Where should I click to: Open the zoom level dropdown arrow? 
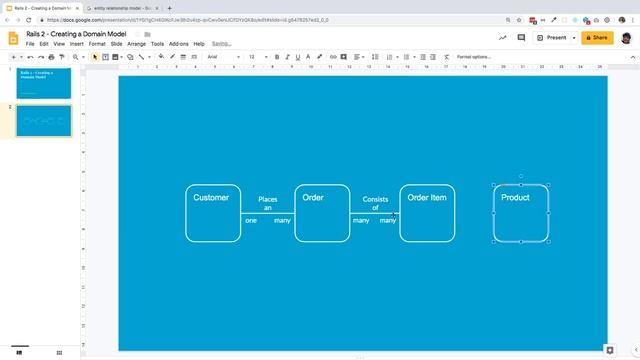(x=83, y=57)
